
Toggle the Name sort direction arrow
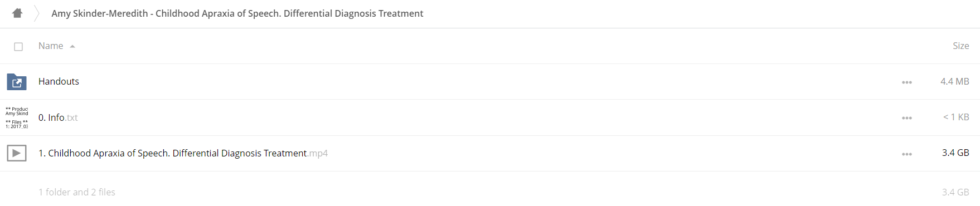coord(72,46)
